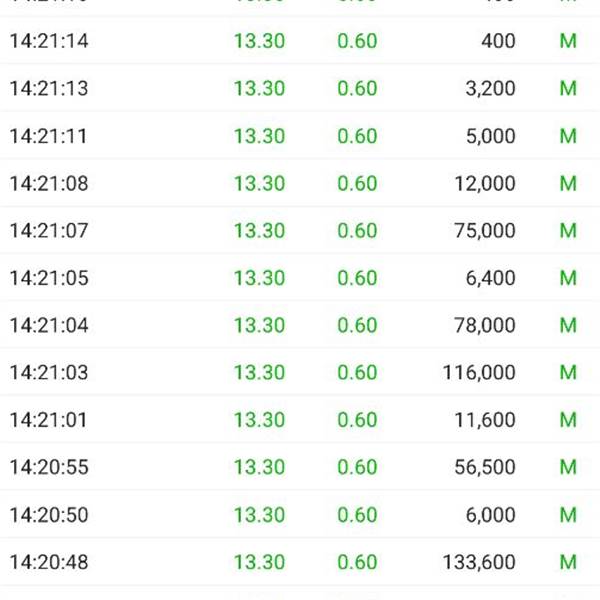Click the 78,000 volume entry

pos(484,325)
